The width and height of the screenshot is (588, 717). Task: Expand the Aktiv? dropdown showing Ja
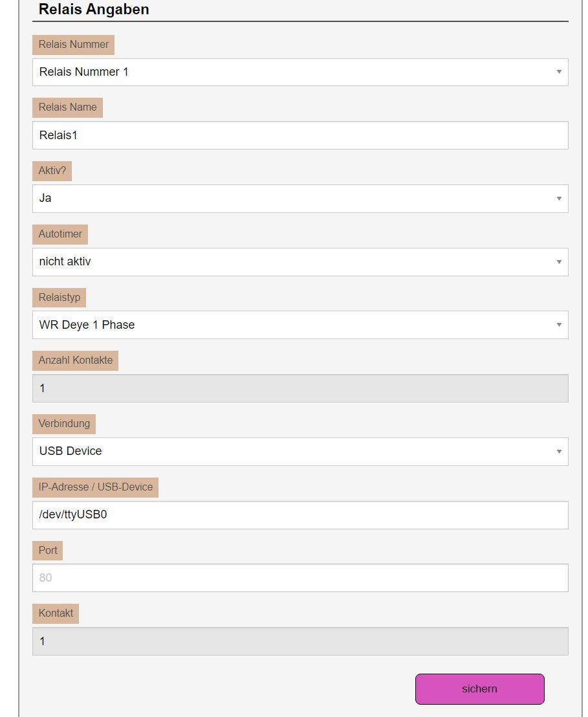point(300,198)
